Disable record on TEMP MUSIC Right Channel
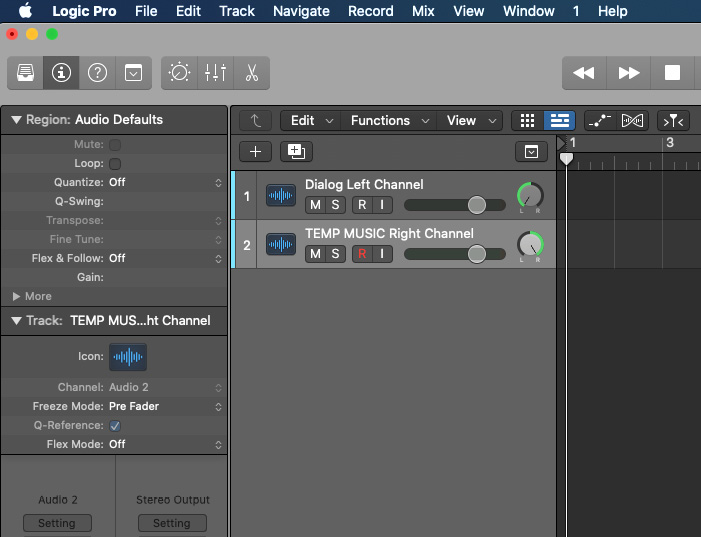 (x=362, y=254)
